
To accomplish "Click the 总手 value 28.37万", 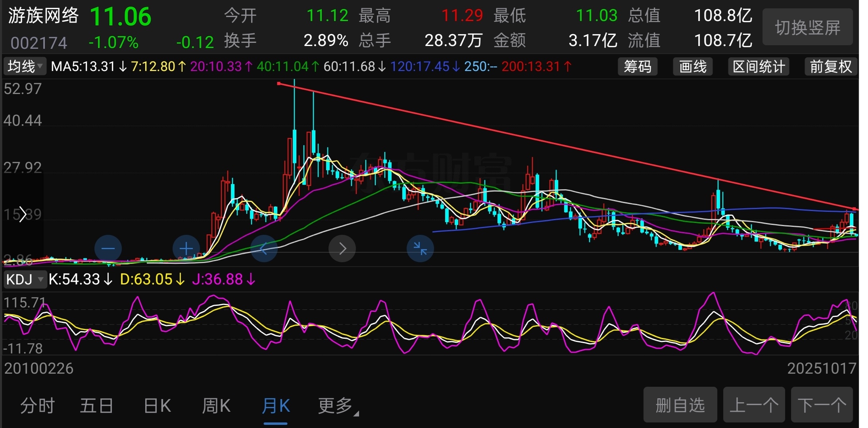I will (x=454, y=40).
